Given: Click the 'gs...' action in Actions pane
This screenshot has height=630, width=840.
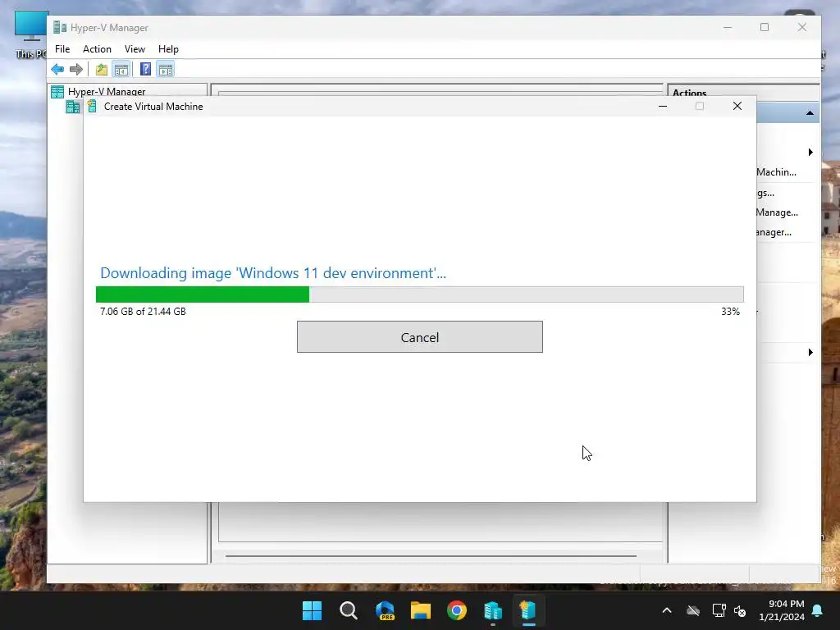Looking at the screenshot, I should click(x=765, y=193).
